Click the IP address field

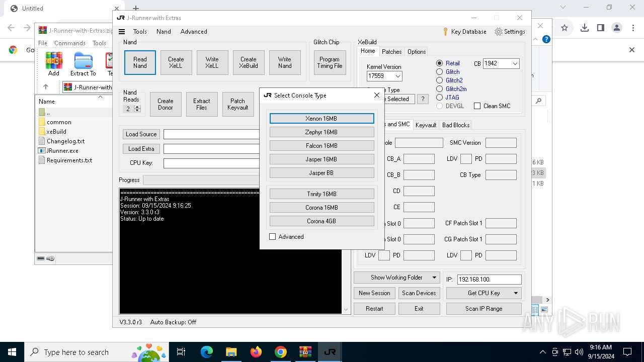coord(489,279)
